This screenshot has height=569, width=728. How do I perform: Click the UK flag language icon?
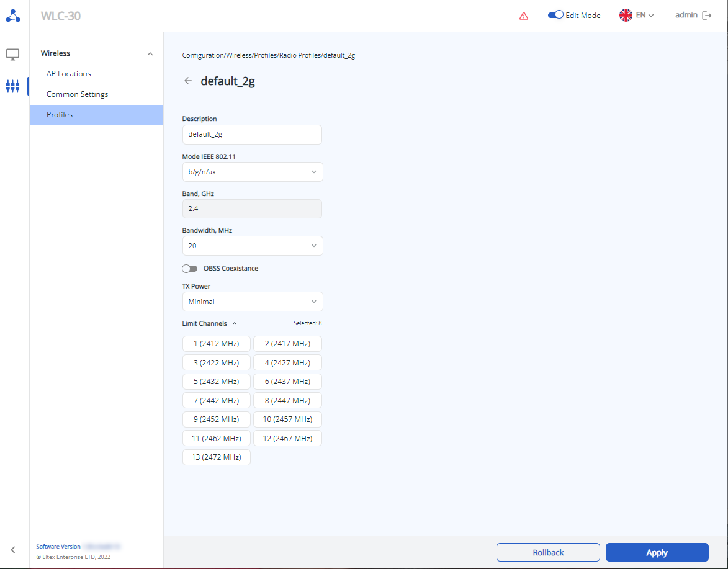click(626, 16)
